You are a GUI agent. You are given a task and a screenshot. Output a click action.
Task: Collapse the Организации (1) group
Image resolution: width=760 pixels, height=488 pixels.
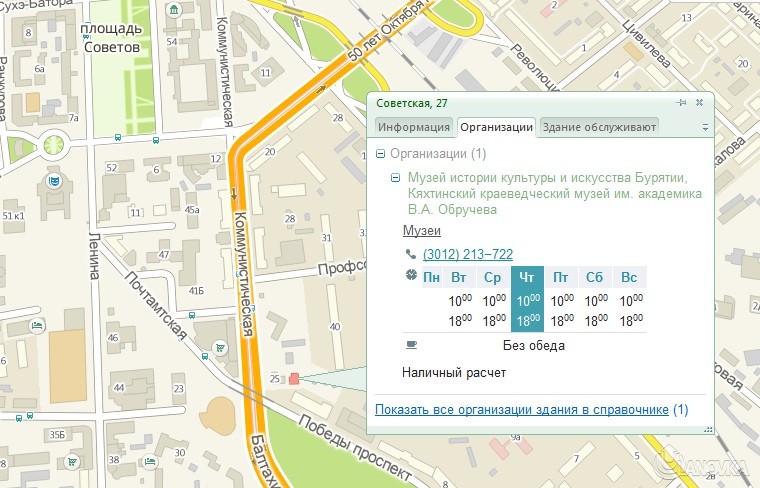pos(380,154)
